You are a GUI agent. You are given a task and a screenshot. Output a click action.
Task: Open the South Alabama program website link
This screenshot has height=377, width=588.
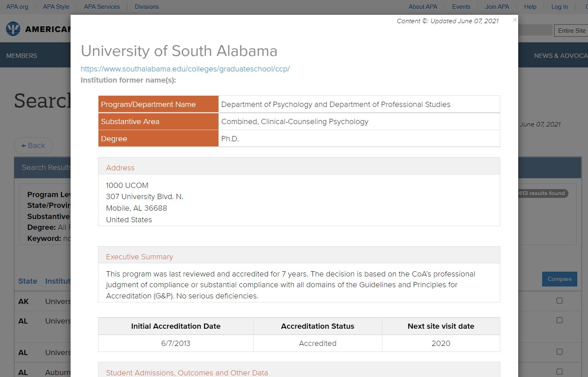[x=185, y=69]
